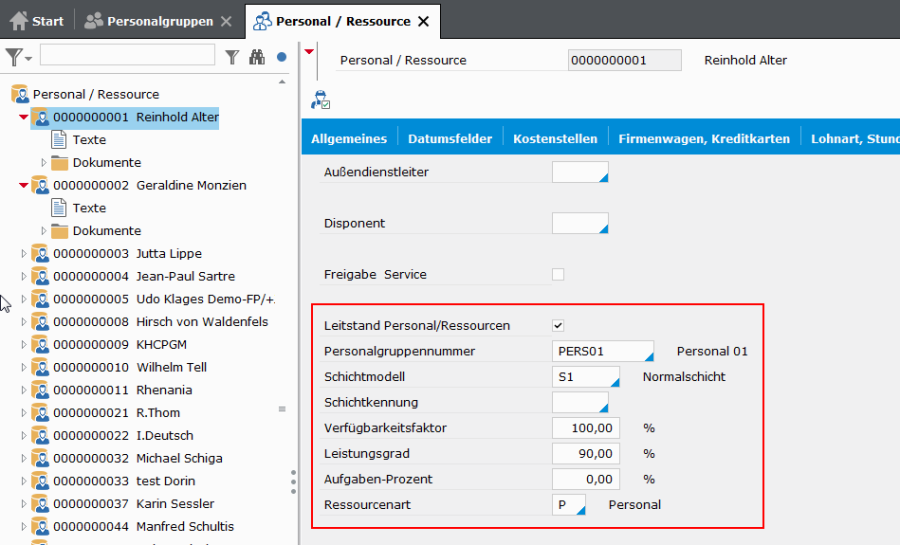Close the Personal / Ressource tab
The width and height of the screenshot is (900, 545).
424,21
